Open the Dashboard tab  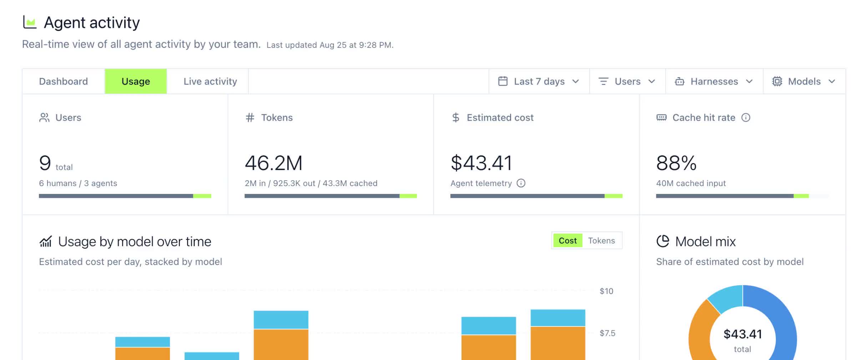coord(64,81)
